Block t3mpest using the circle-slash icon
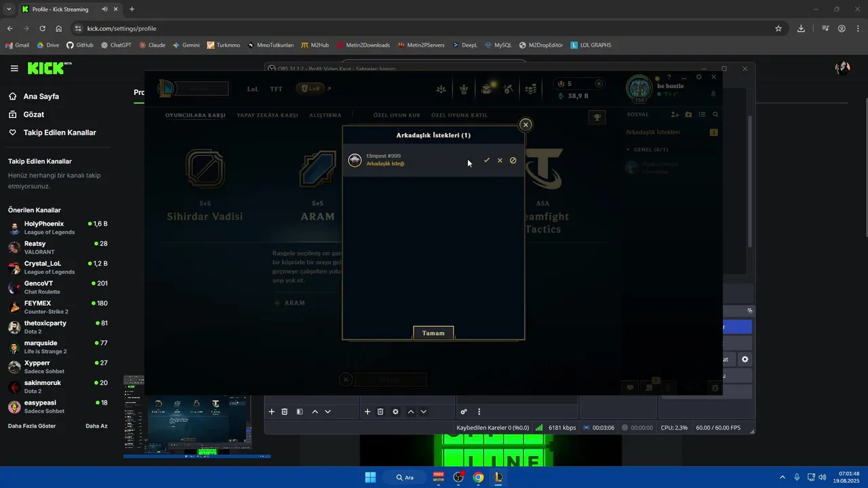 (x=513, y=161)
